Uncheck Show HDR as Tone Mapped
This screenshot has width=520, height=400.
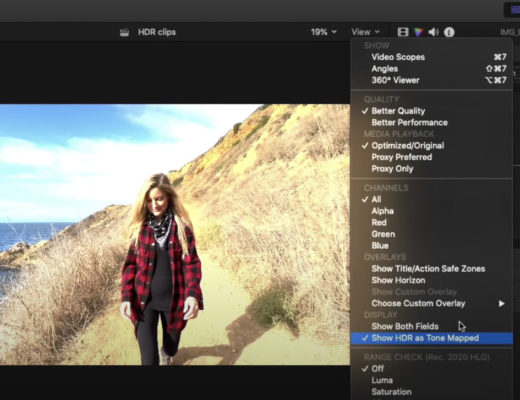coord(431,338)
